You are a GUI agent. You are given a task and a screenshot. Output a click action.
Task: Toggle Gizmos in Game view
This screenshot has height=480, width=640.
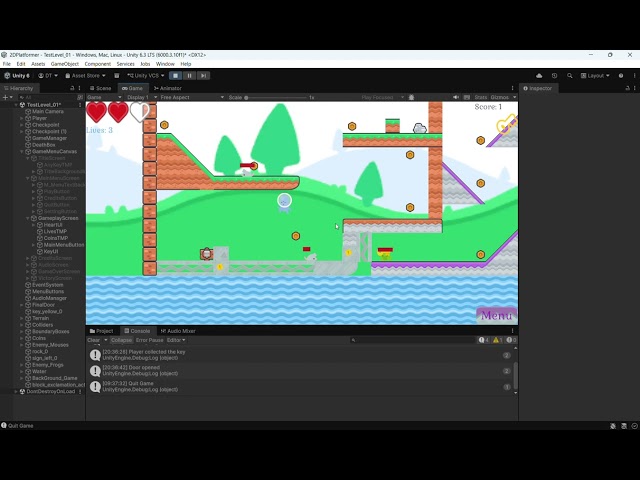point(500,98)
